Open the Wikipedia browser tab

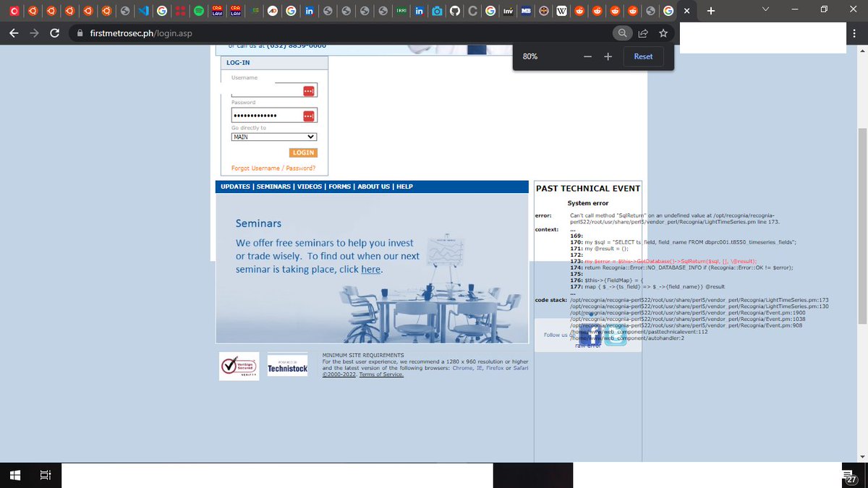point(562,11)
